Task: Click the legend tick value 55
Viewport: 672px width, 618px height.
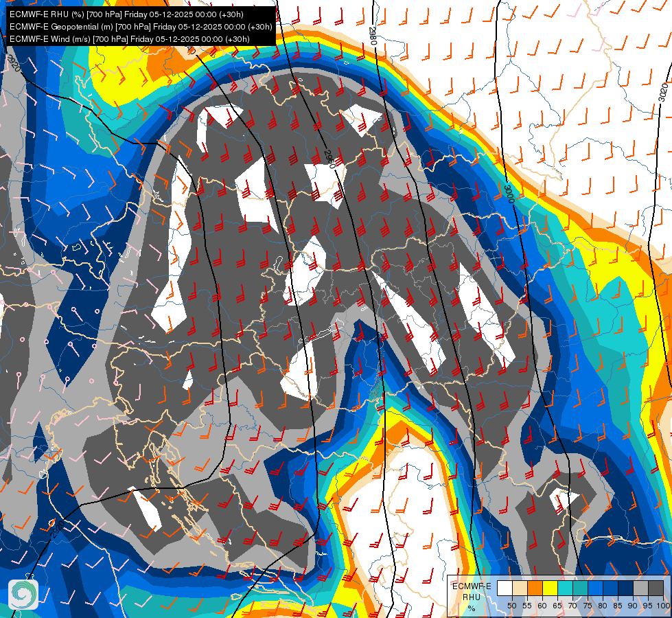Action: pos(527,606)
